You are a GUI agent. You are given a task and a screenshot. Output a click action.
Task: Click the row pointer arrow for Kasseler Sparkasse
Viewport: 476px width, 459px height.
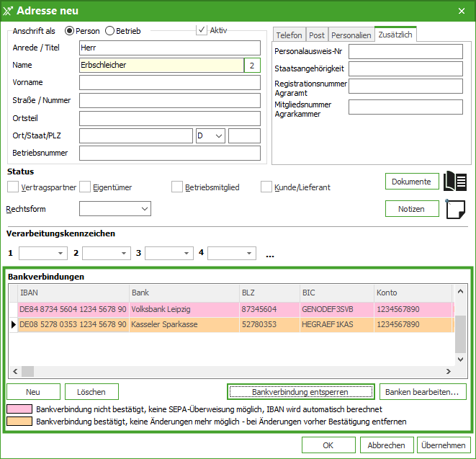pos(12,325)
